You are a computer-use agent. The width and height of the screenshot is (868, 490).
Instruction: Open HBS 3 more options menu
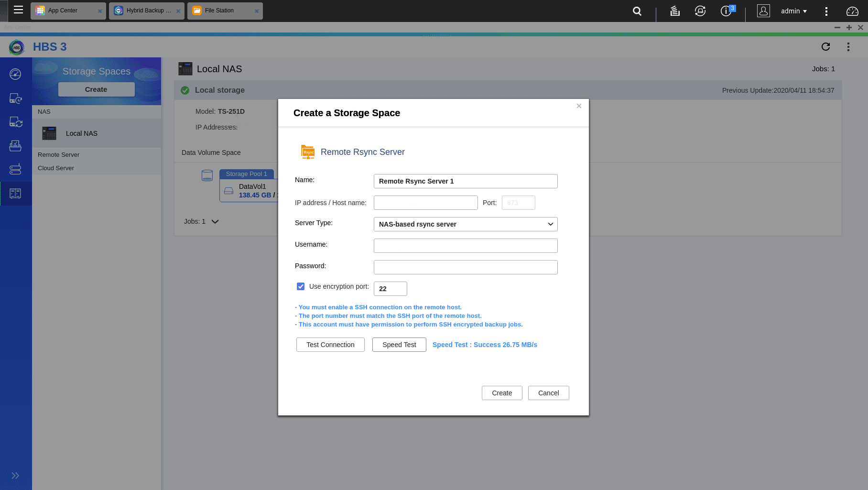(848, 47)
